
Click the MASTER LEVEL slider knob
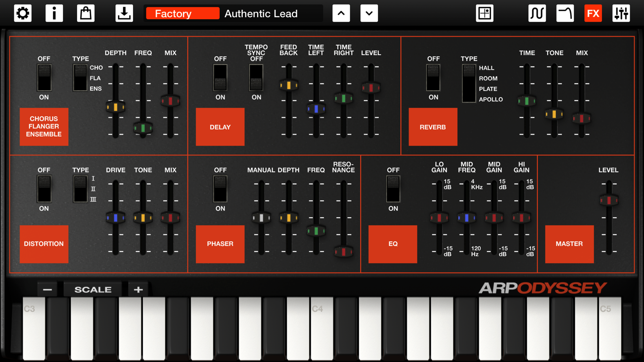click(608, 200)
